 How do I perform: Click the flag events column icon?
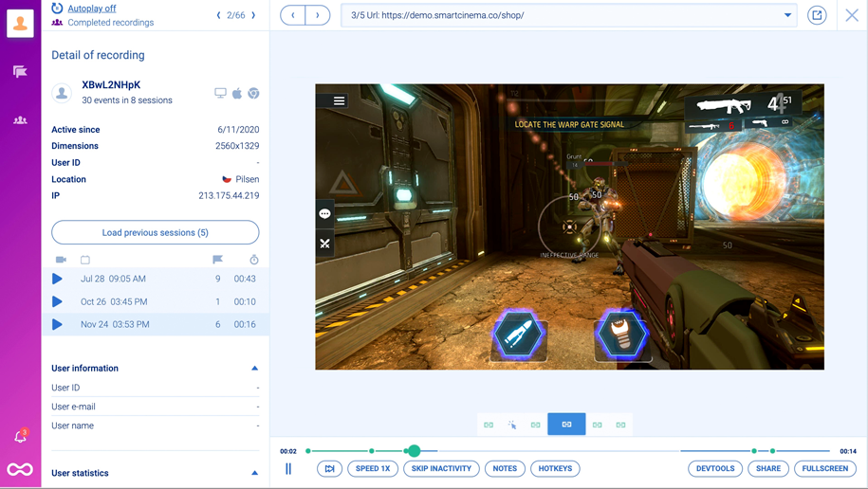[217, 260]
